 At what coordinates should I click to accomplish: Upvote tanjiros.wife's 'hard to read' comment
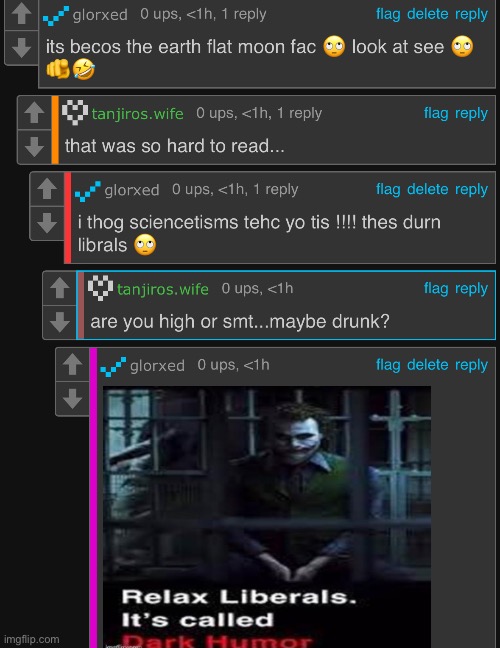[x=34, y=112]
